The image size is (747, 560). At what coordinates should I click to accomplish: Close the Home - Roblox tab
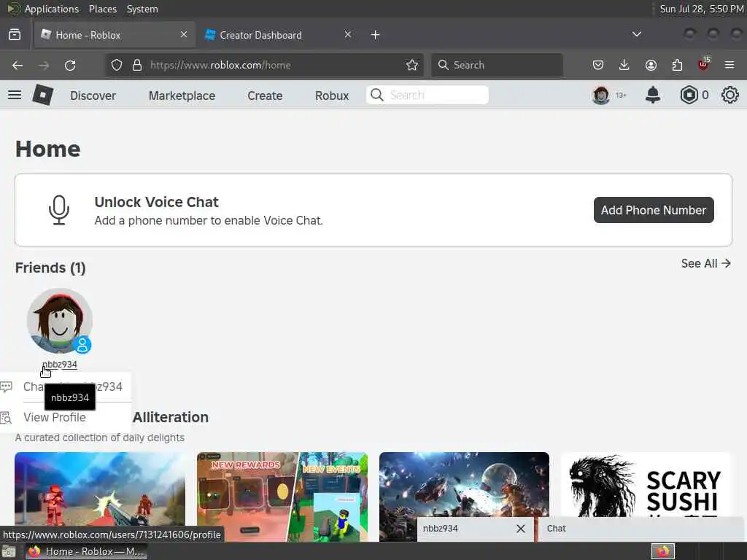coord(184,34)
